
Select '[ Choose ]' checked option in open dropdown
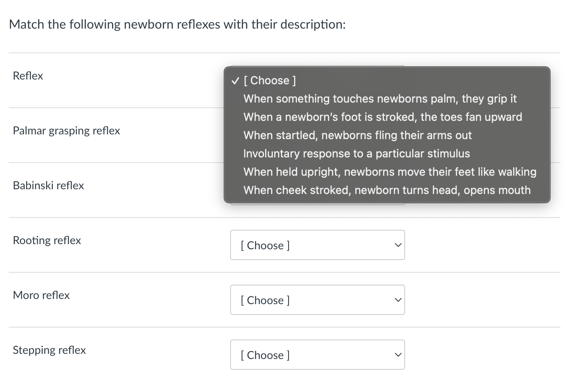(269, 80)
